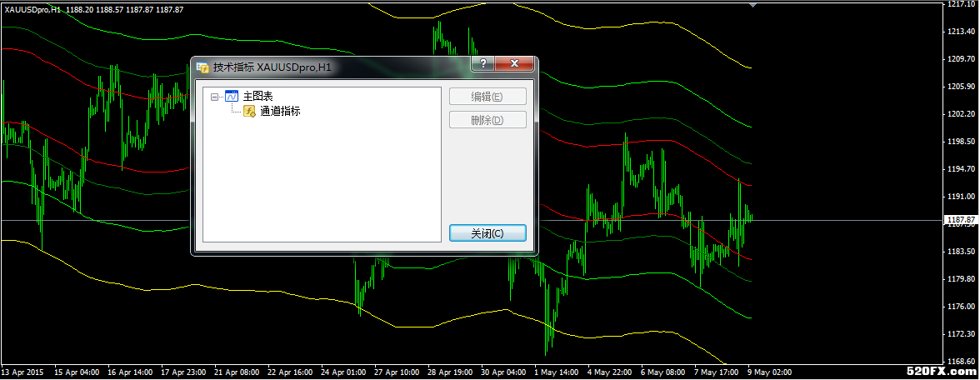Click the 17 Apr 23:00 time label

pos(183,372)
